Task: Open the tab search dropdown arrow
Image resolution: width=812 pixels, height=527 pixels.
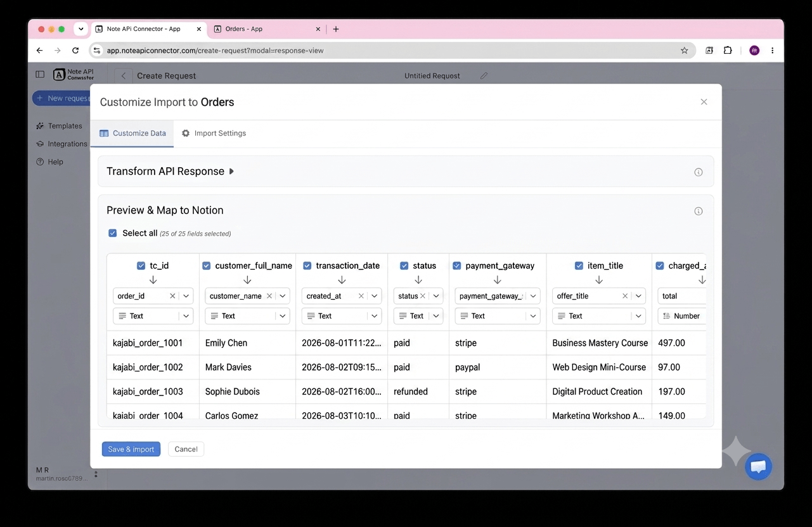Action: tap(81, 29)
